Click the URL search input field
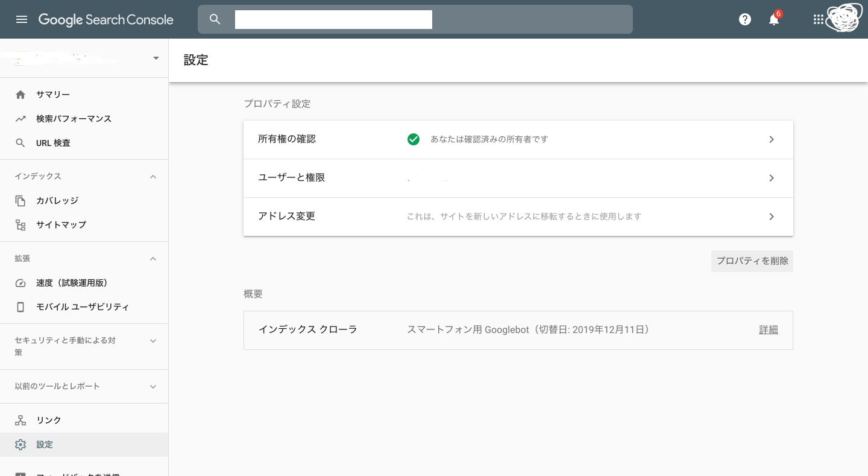This screenshot has height=476, width=868. pos(422,19)
